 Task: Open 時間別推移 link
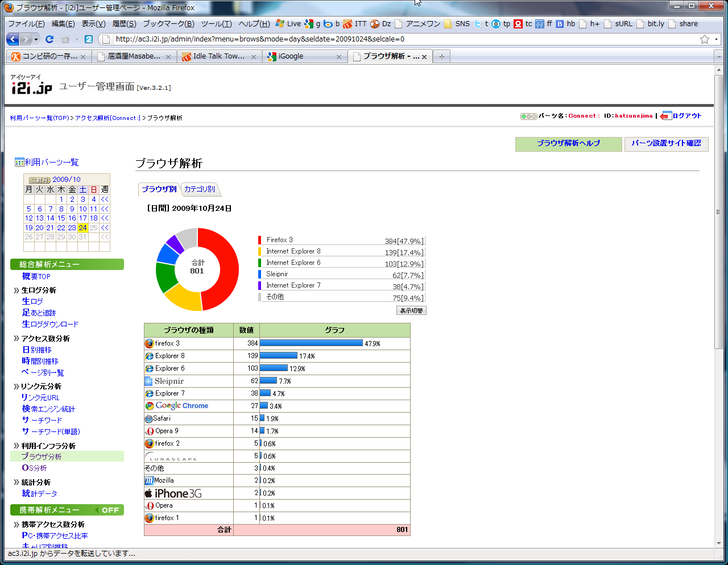coord(40,361)
